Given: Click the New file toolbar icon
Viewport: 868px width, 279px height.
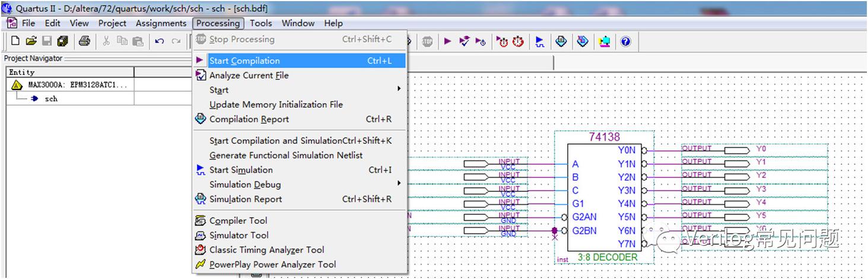Looking at the screenshot, I should 15,41.
